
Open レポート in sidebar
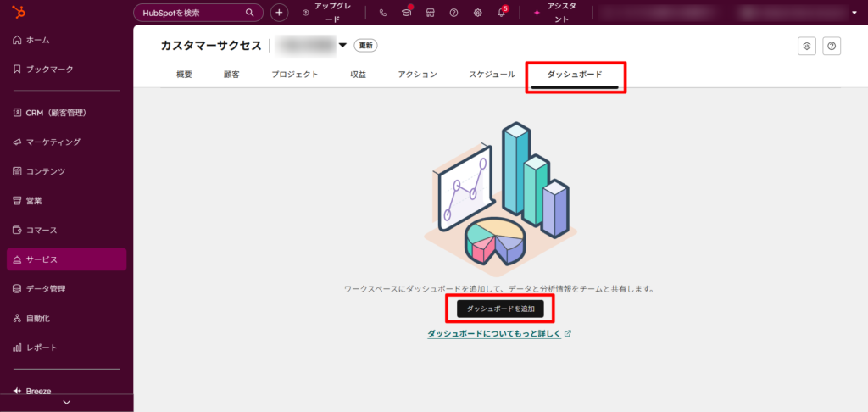click(66, 348)
